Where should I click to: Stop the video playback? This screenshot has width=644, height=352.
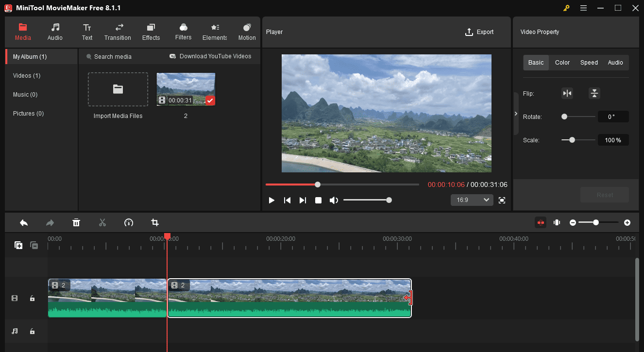pyautogui.click(x=318, y=200)
